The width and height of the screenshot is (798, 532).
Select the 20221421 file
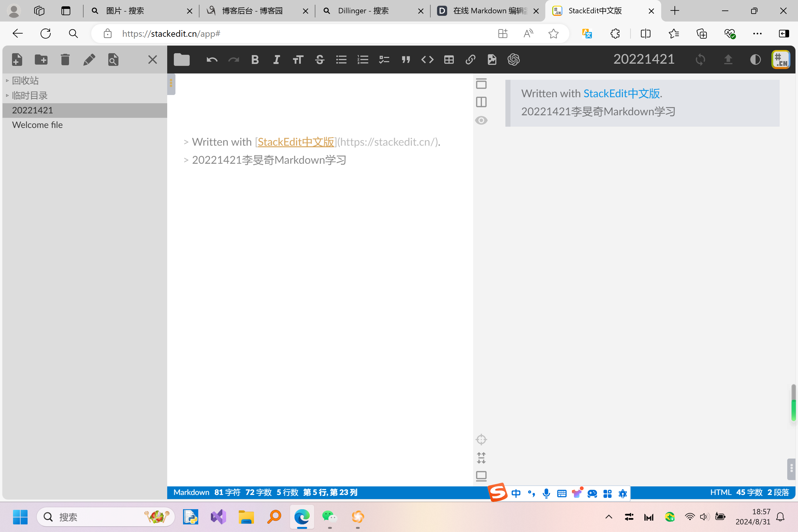point(85,110)
